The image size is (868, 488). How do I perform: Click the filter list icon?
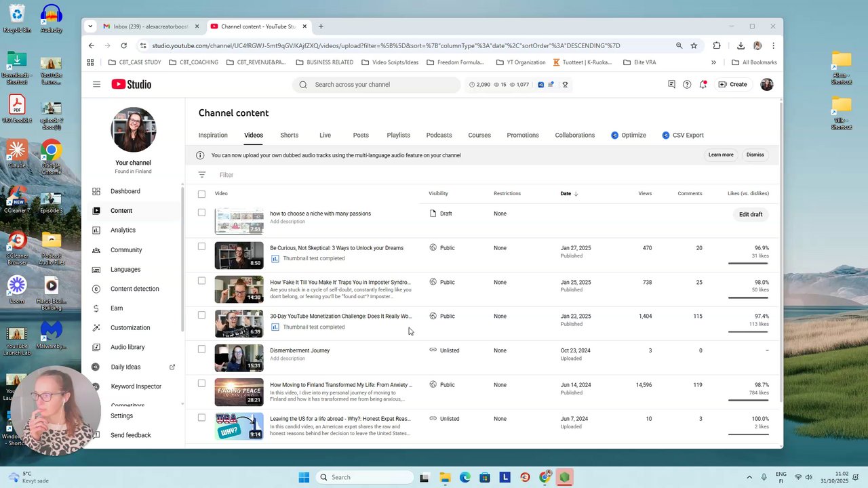(x=201, y=175)
